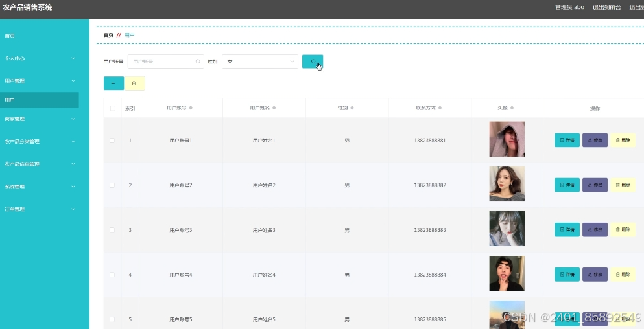Click 用户账号5 cell
The height and width of the screenshot is (329, 644).
click(181, 319)
